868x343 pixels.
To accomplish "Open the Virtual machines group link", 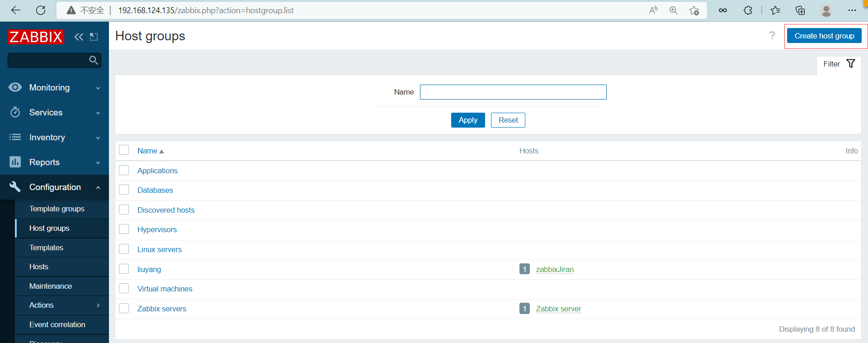I will click(165, 289).
